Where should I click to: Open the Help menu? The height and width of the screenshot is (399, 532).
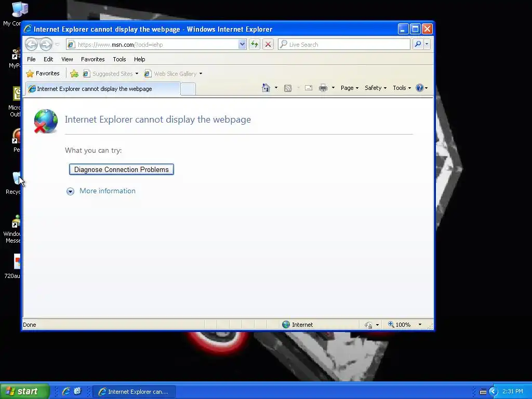click(x=139, y=59)
